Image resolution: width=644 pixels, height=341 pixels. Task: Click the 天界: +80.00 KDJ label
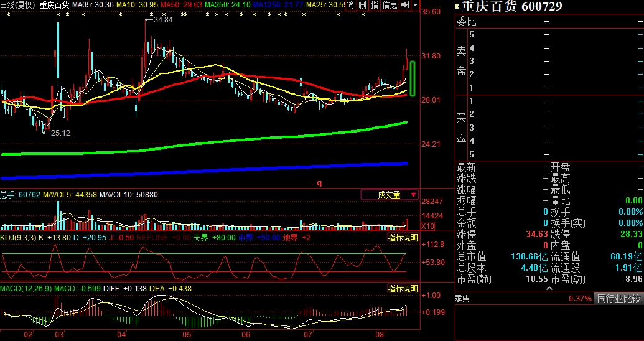pos(215,238)
